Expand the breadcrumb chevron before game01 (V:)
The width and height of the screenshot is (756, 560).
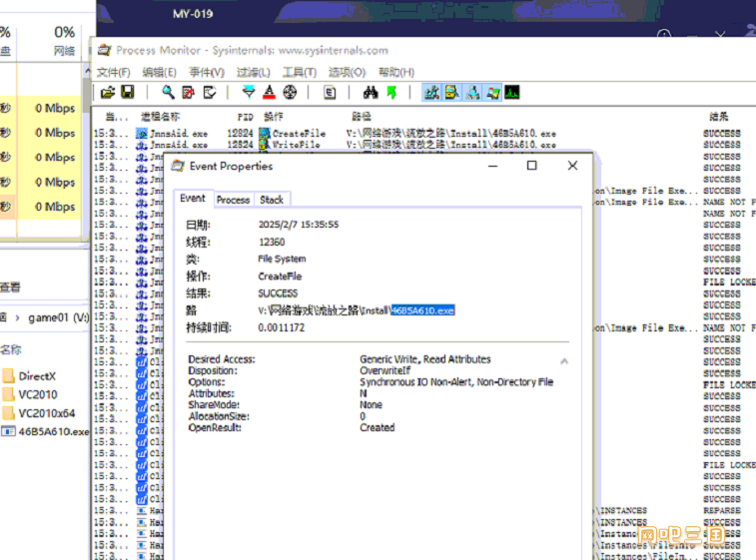[x=17, y=317]
